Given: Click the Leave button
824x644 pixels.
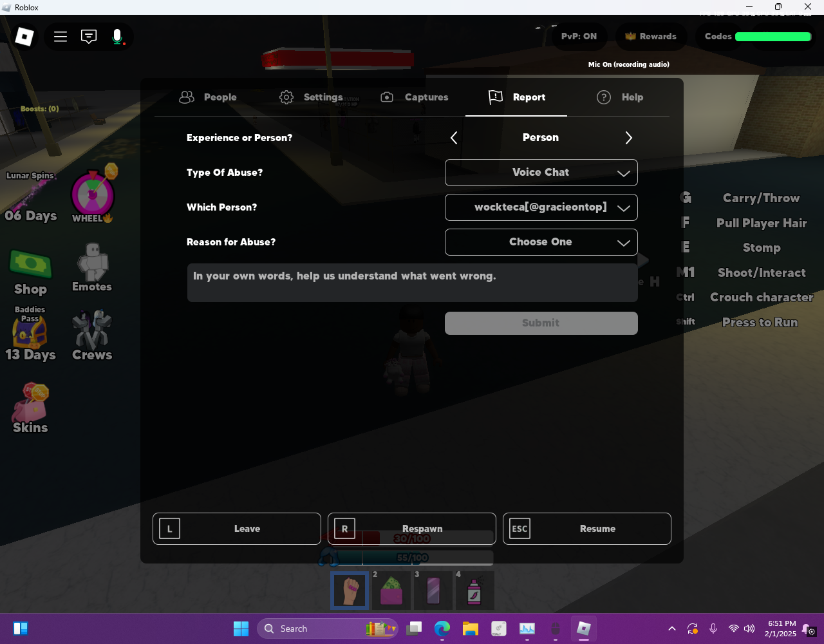Looking at the screenshot, I should [237, 529].
